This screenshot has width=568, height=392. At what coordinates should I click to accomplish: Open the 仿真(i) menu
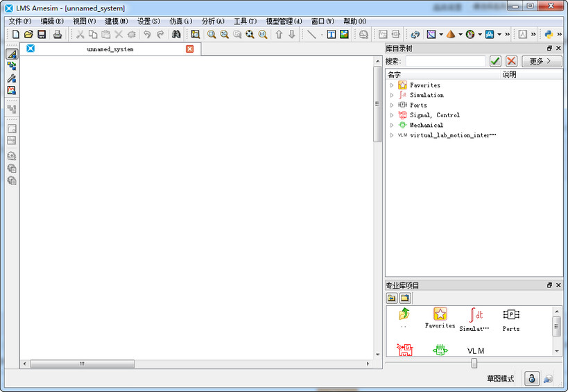point(181,22)
